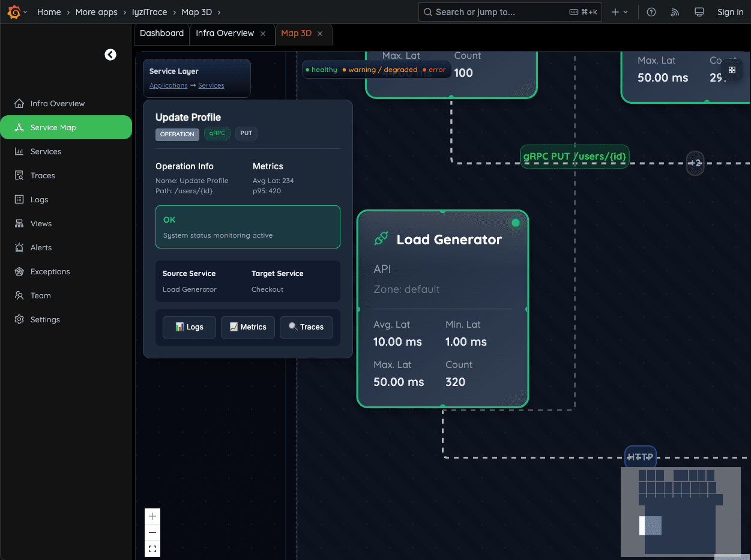The height and width of the screenshot is (560, 751).
Task: Toggle the healthy status legend filter
Action: (322, 69)
